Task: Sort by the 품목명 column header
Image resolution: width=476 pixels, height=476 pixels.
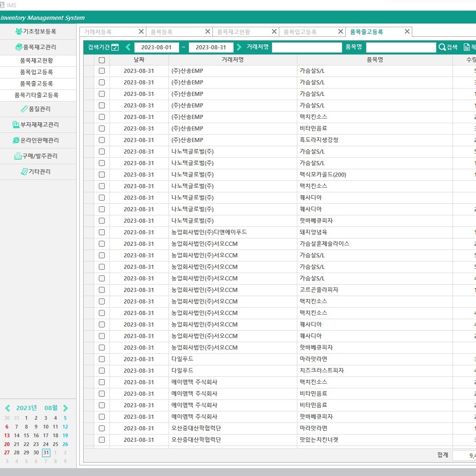Action: [x=375, y=60]
